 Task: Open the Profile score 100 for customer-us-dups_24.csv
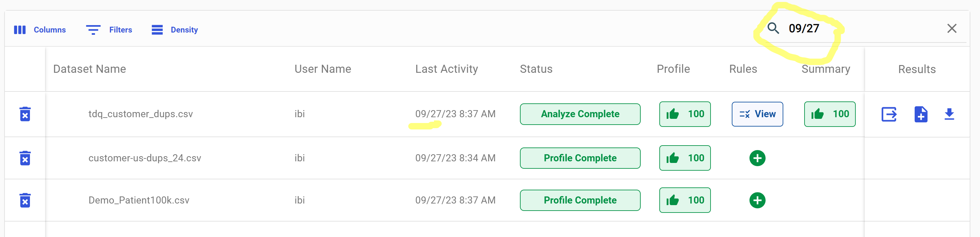[x=684, y=158]
